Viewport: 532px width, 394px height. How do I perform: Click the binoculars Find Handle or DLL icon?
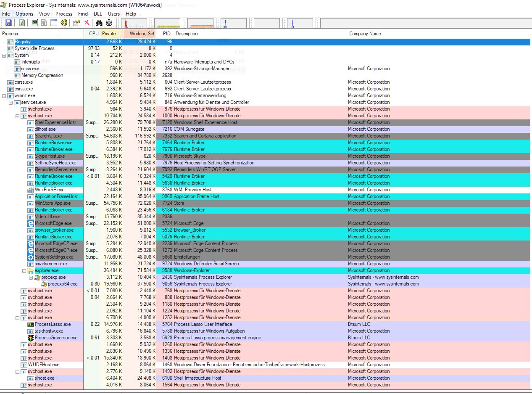pos(99,23)
